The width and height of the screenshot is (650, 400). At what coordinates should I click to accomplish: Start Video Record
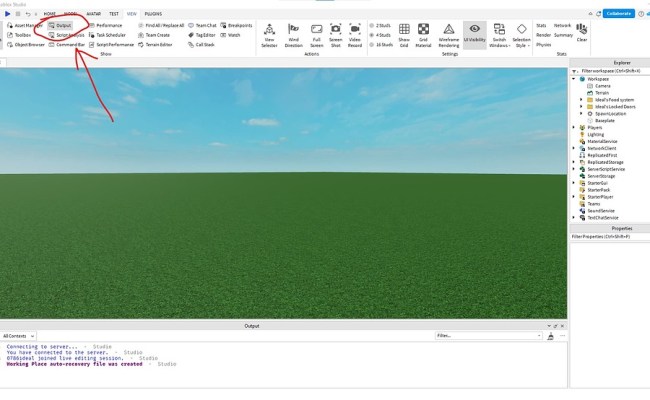click(355, 36)
